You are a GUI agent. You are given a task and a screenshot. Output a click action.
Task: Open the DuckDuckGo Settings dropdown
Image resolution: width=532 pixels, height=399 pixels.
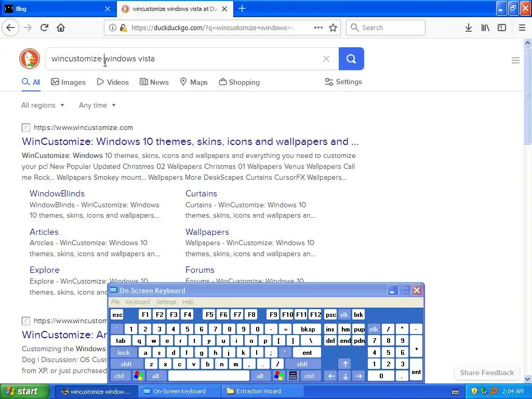(343, 82)
